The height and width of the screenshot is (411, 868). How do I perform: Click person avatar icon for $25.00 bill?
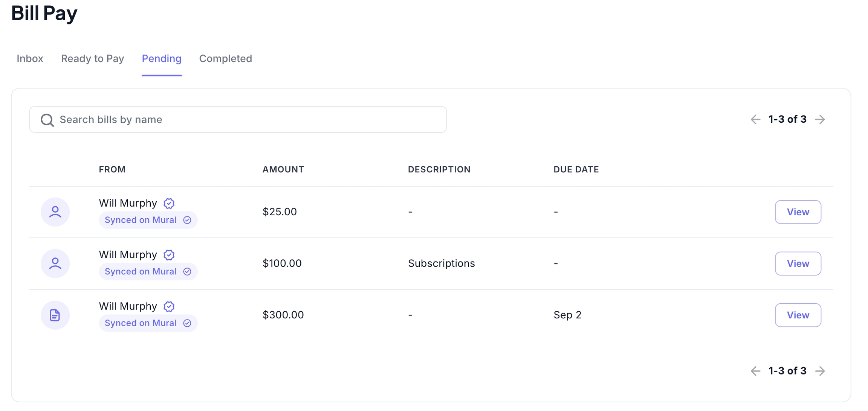point(55,212)
